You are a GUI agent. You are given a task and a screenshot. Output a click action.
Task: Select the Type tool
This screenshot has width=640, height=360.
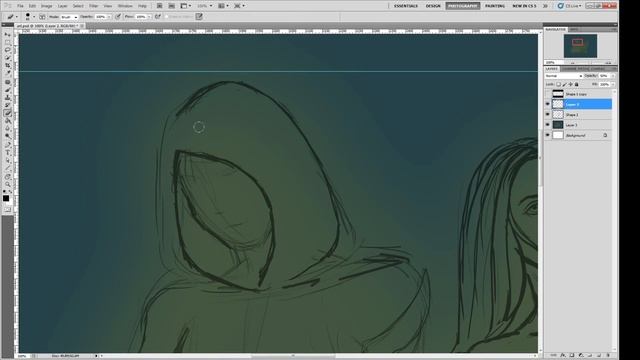(x=7, y=152)
